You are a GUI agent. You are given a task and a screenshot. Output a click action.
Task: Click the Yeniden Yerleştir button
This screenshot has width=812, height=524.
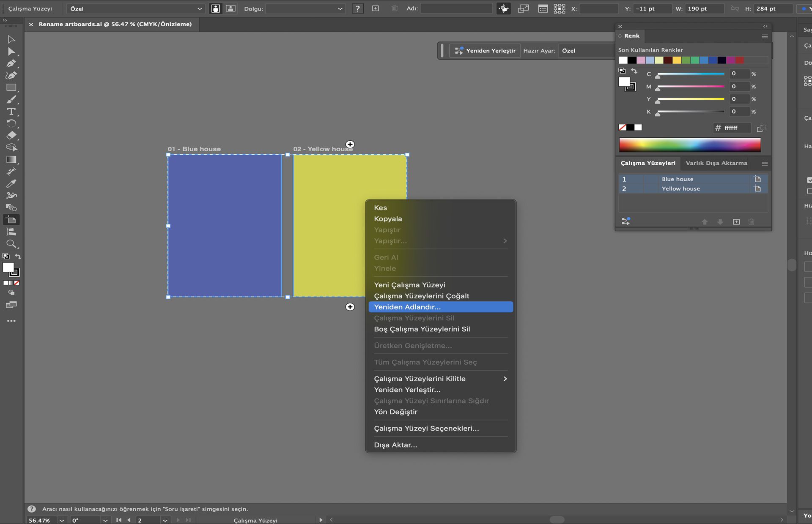pos(485,51)
